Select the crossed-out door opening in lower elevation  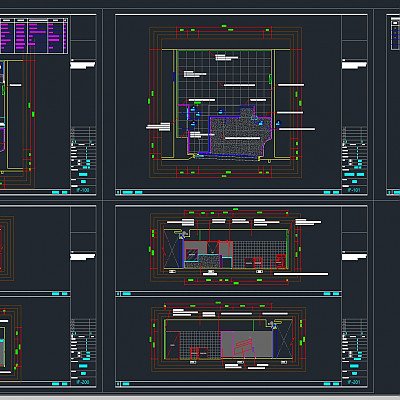point(284,340)
